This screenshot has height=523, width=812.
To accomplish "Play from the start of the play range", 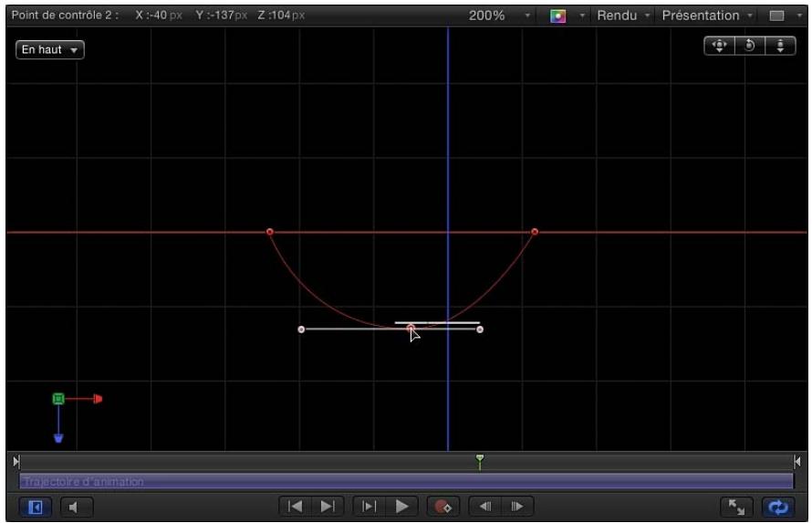I will pos(369,507).
